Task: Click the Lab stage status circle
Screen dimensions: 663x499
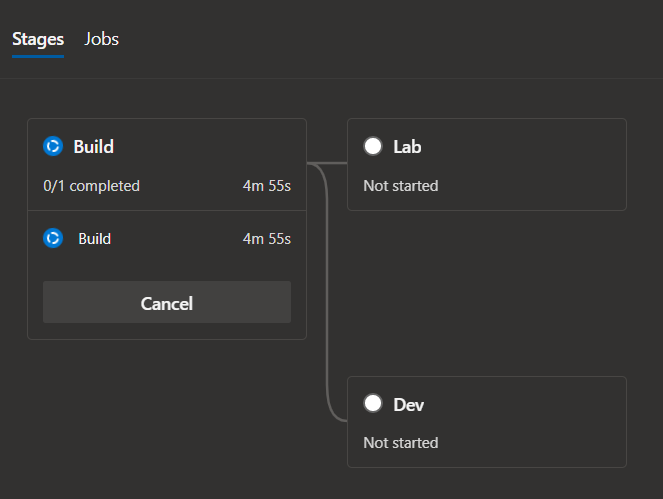Action: (x=373, y=146)
